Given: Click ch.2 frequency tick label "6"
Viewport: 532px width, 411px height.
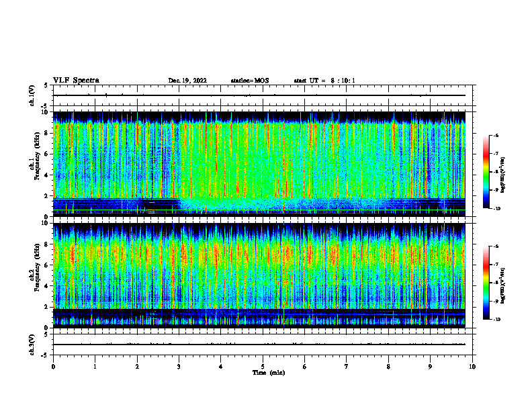Looking at the screenshot, I should (x=46, y=265).
